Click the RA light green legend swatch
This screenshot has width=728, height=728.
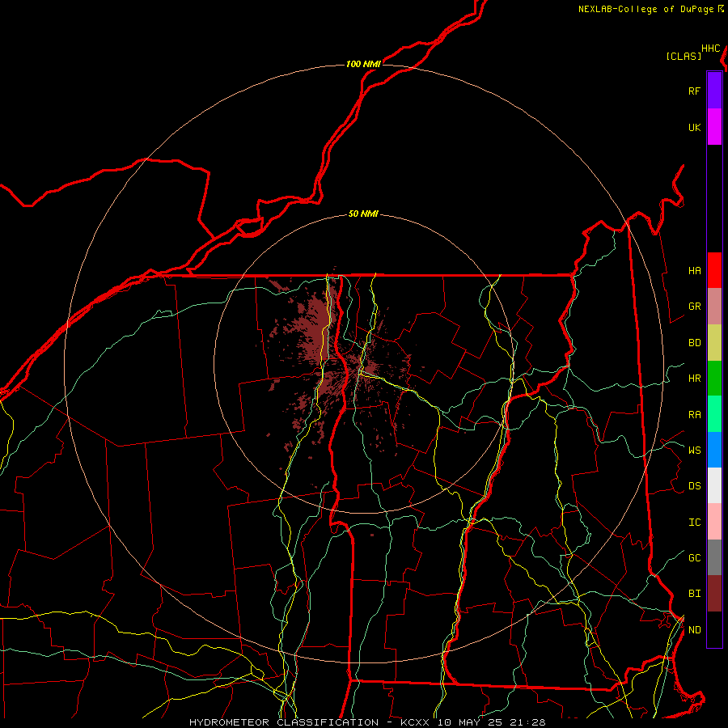tap(714, 414)
